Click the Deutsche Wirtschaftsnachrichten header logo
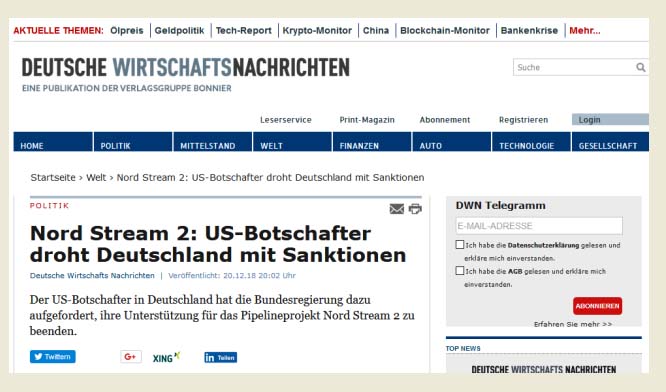Image resolution: width=666 pixels, height=392 pixels. pyautogui.click(x=186, y=68)
